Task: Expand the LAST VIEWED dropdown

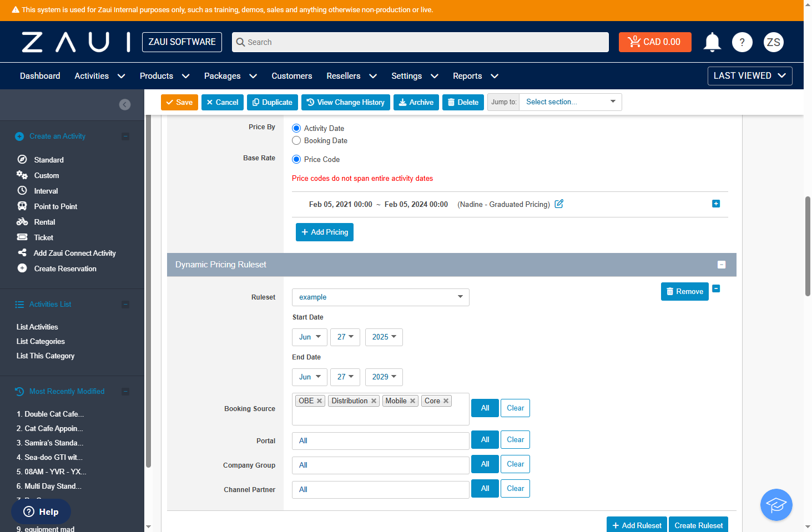Action: pos(750,76)
